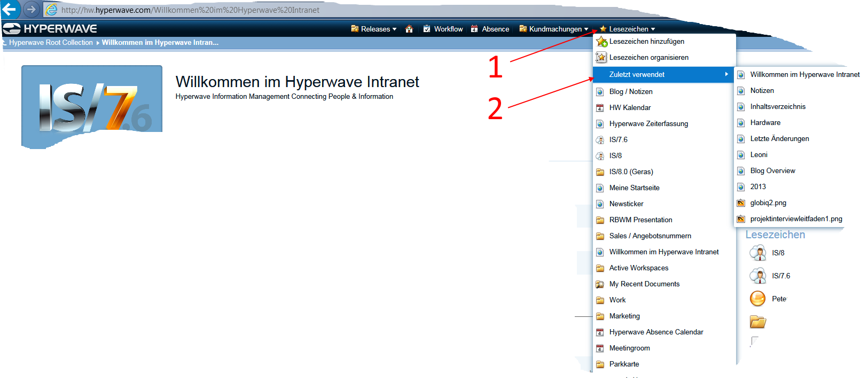Click the Hyperwave logo in the header
The image size is (868, 382).
pyautogui.click(x=50, y=29)
